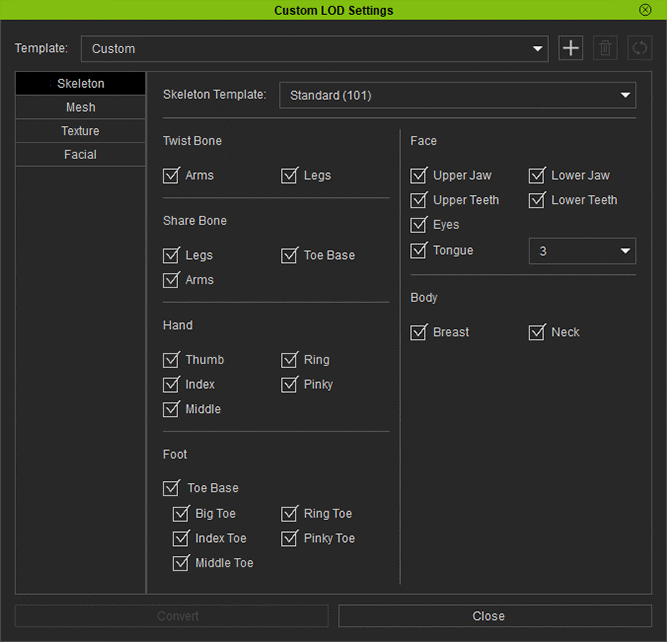The height and width of the screenshot is (642, 667).
Task: Uncheck the Thumb checkbox under Hand
Action: (x=171, y=360)
